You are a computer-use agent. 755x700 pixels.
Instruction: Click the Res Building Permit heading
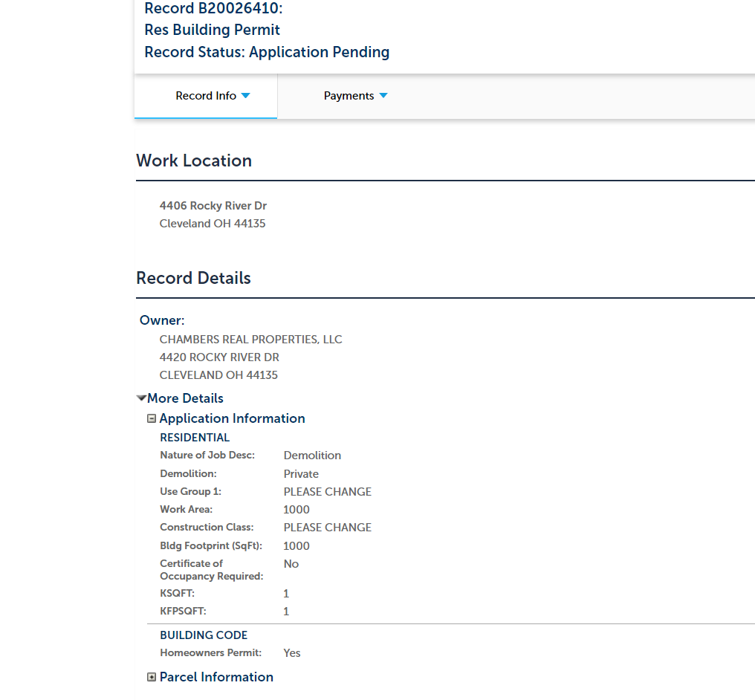tap(212, 30)
